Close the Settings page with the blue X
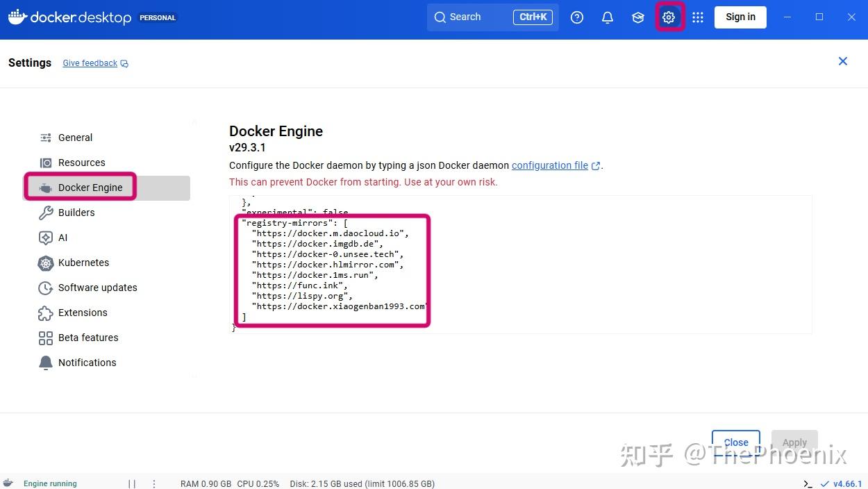This screenshot has width=868, height=489. coord(843,61)
